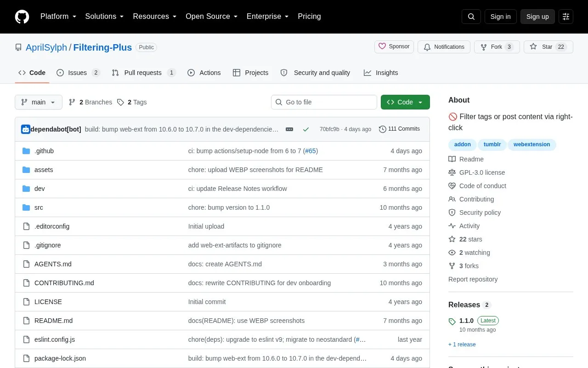The width and height of the screenshot is (588, 368).
Task: Expand the Open Source menu
Action: click(x=211, y=17)
